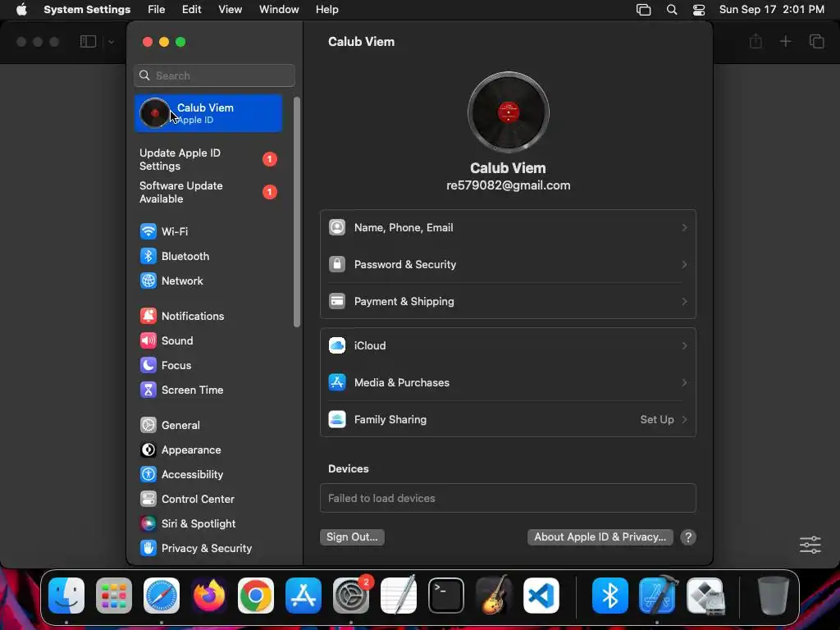Click date and time in menu bar
Image resolution: width=840 pixels, height=630 pixels.
[771, 10]
